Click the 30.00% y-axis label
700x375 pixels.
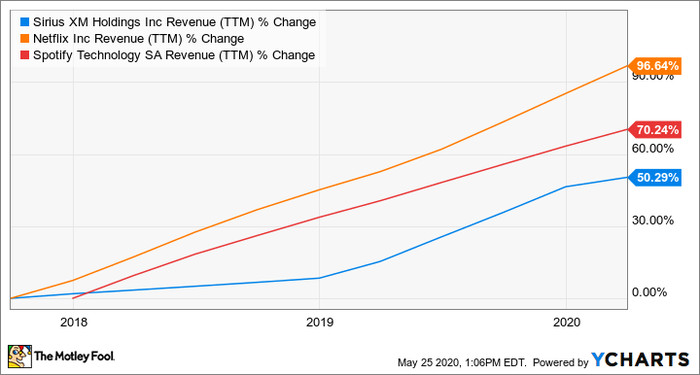click(x=653, y=221)
